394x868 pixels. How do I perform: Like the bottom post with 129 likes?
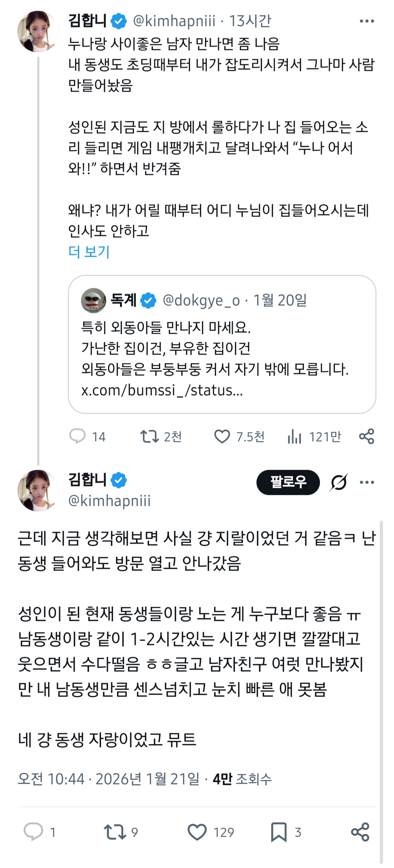pyautogui.click(x=197, y=831)
